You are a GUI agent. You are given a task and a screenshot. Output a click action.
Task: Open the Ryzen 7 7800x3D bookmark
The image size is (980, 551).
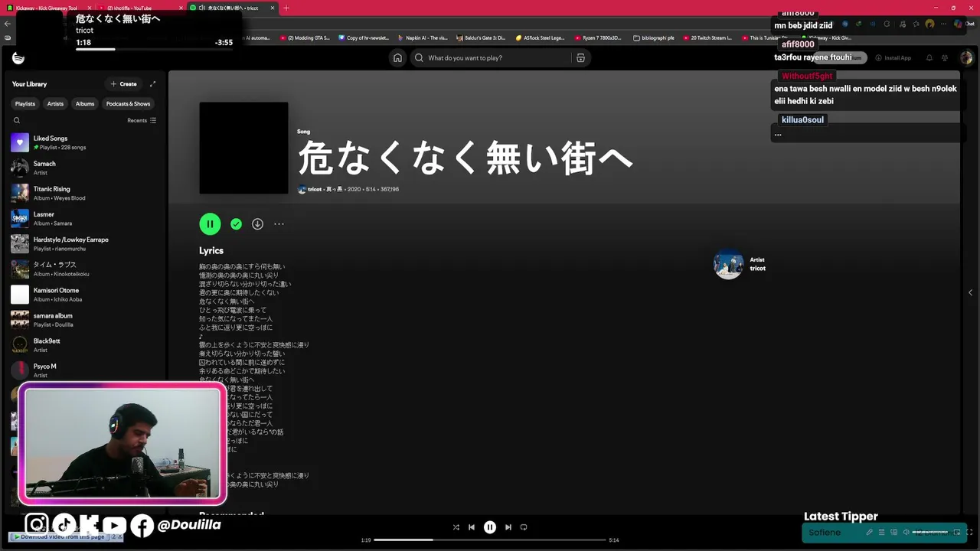tap(598, 37)
